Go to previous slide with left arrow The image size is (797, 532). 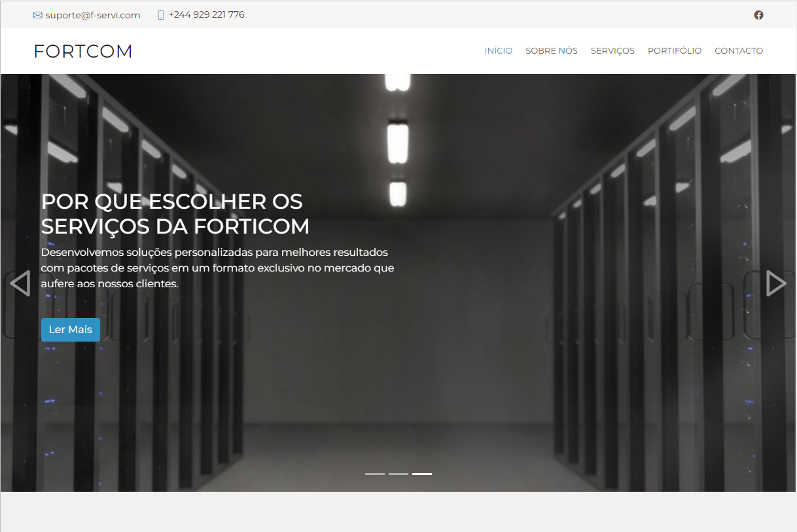point(20,283)
